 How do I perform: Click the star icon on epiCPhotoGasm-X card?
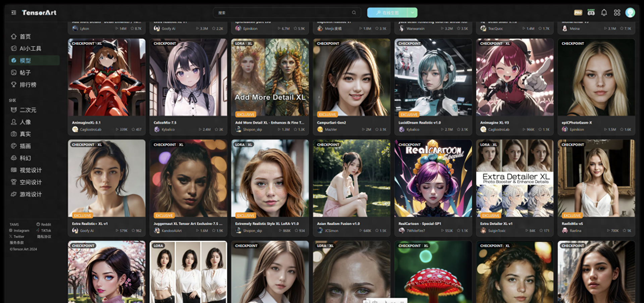pos(622,129)
